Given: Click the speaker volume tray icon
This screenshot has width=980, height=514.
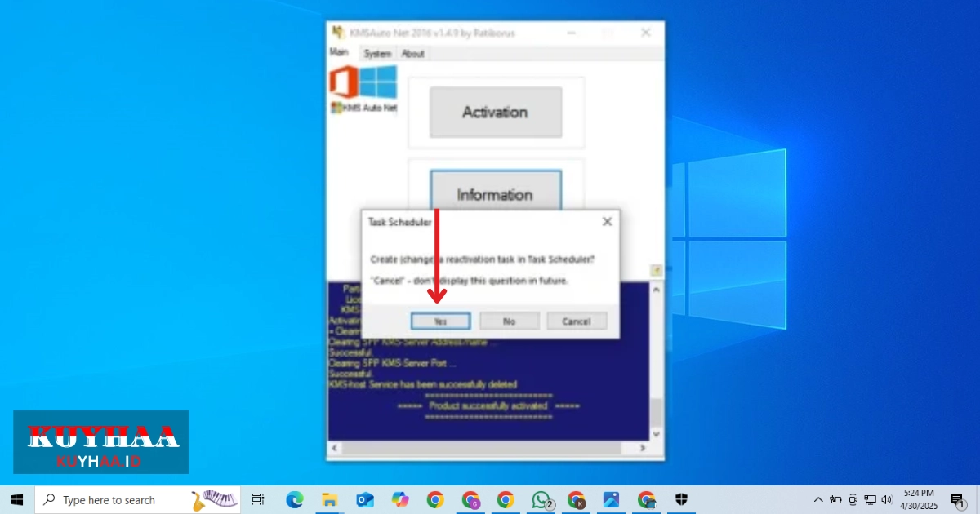Looking at the screenshot, I should [887, 500].
